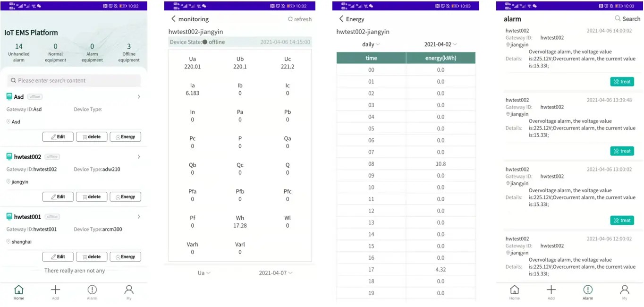Click delete for device Asd
This screenshot has height=307, width=644.
point(92,137)
